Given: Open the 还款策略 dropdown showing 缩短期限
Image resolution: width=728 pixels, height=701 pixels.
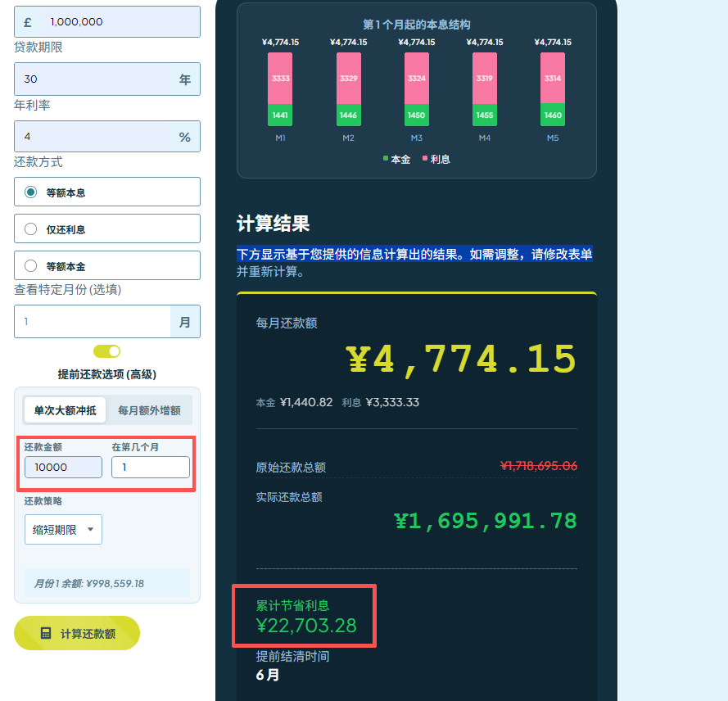Looking at the screenshot, I should (x=63, y=529).
